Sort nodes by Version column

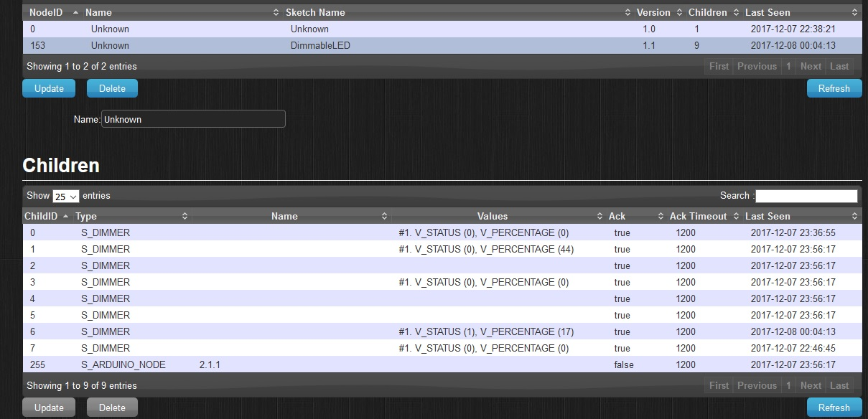653,12
